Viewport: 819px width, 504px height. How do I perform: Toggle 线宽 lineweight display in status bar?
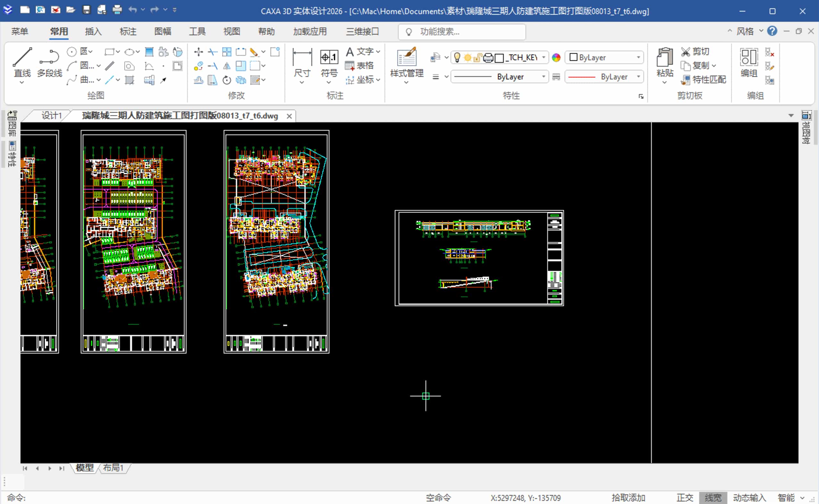click(x=713, y=498)
